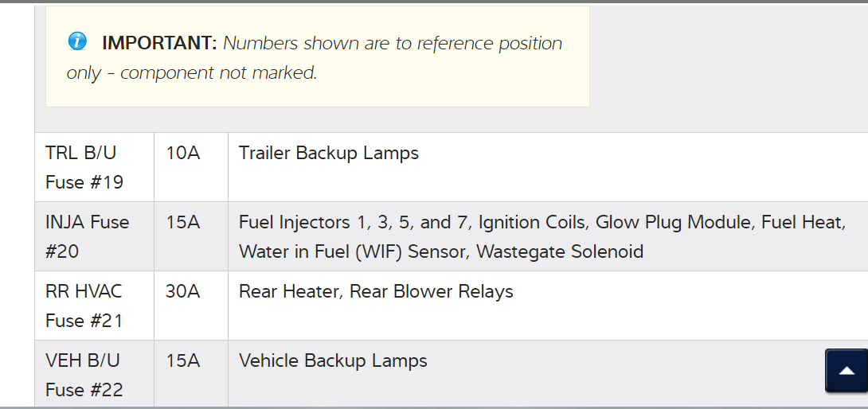Click the bold IMPORTANT label

click(159, 44)
